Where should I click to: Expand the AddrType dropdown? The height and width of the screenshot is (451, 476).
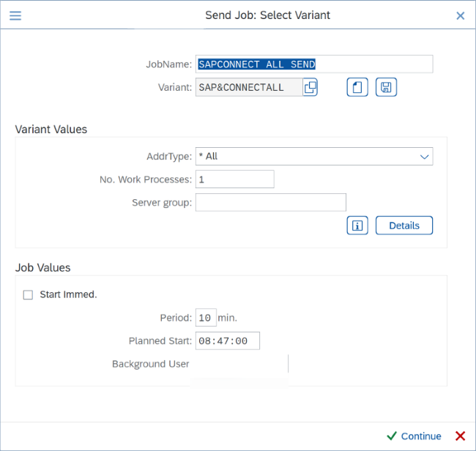tap(424, 157)
